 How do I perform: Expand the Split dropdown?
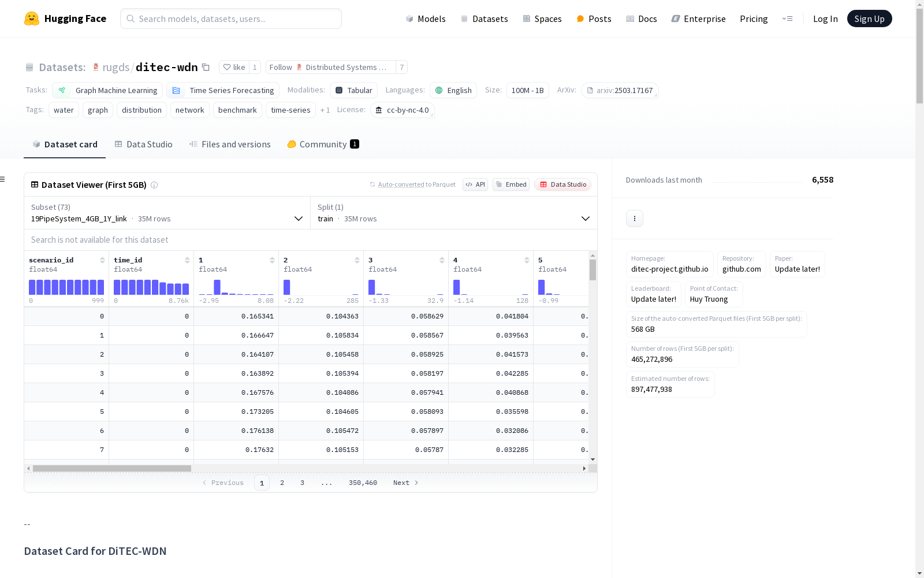454,213
